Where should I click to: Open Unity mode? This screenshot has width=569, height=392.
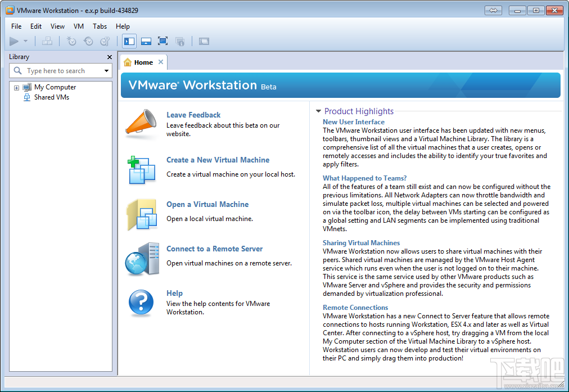coord(180,41)
